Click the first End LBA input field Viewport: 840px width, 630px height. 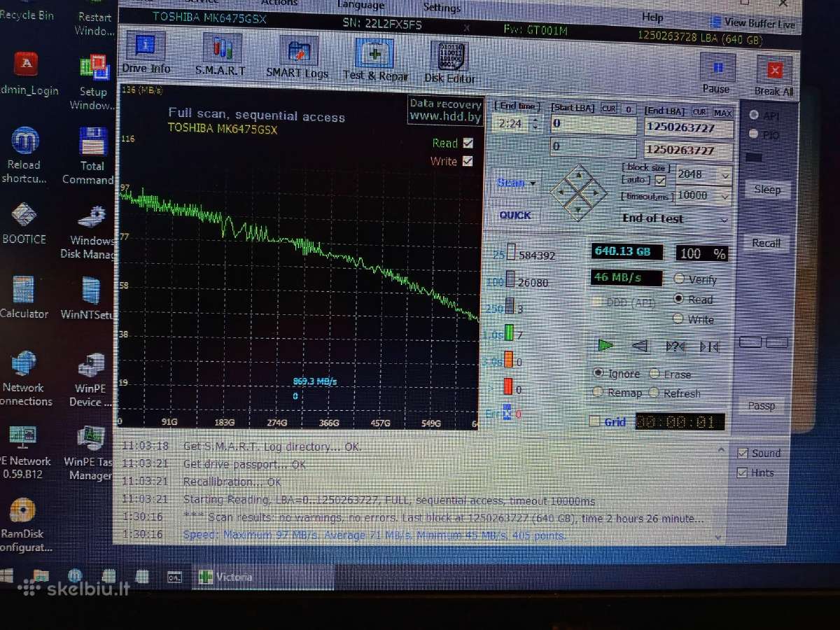click(689, 129)
